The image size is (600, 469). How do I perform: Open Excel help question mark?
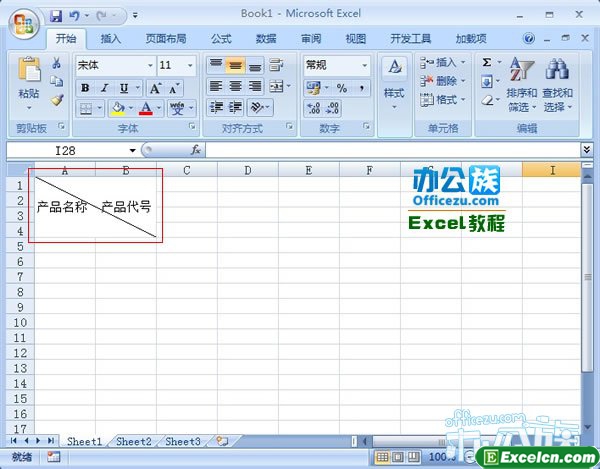529,38
